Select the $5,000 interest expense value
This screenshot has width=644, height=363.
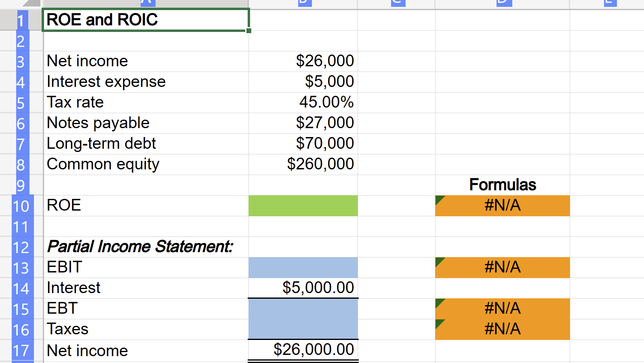303,82
